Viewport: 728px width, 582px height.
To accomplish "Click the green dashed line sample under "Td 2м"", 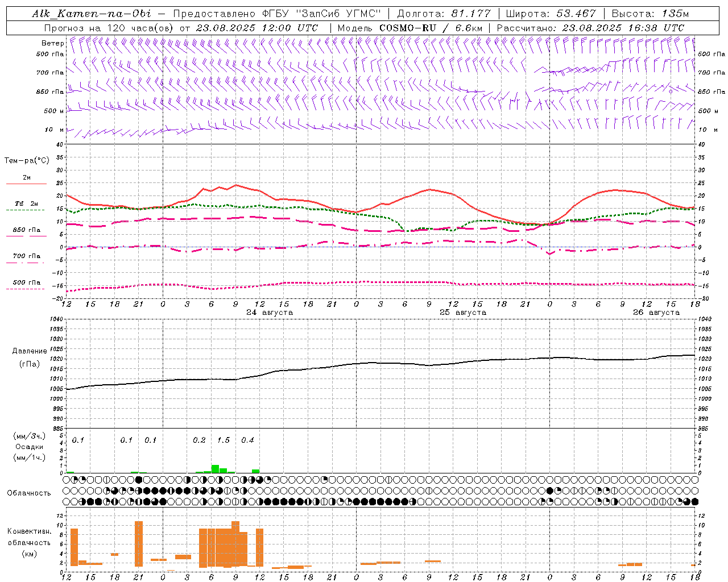I will coord(25,210).
